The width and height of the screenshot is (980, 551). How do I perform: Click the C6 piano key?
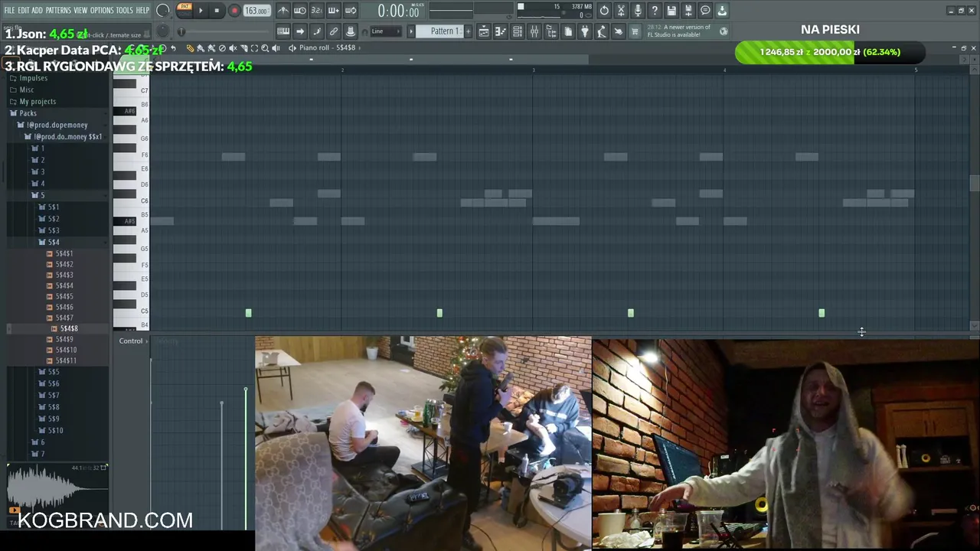pyautogui.click(x=132, y=201)
